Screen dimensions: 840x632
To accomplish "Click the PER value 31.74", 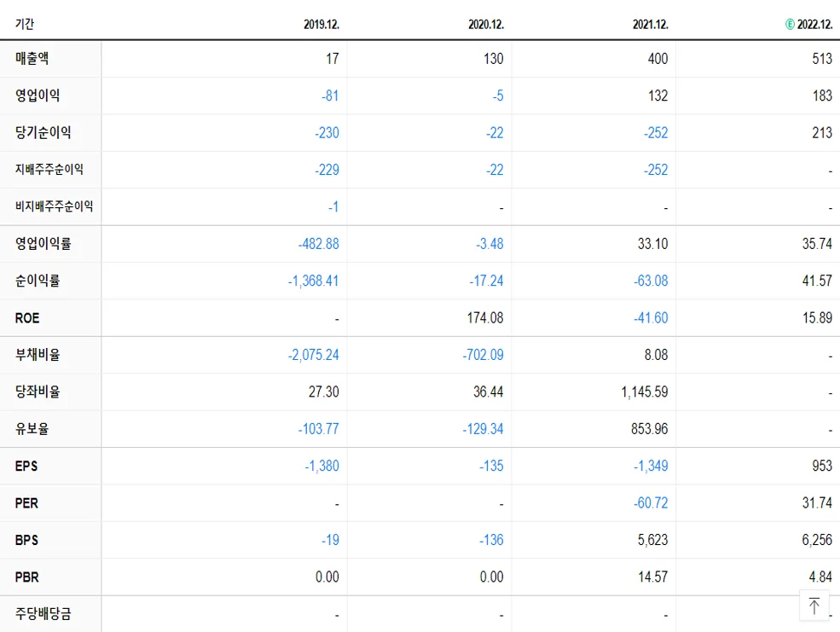I will 817,503.
